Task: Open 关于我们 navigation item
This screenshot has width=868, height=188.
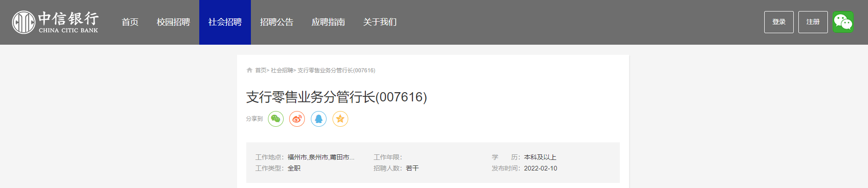Action: [x=380, y=22]
